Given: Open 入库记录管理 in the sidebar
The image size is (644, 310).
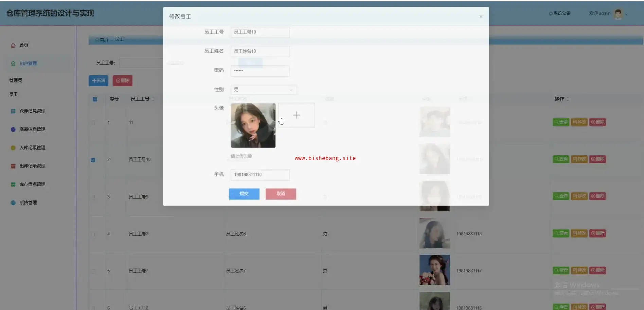Looking at the screenshot, I should pyautogui.click(x=32, y=148).
